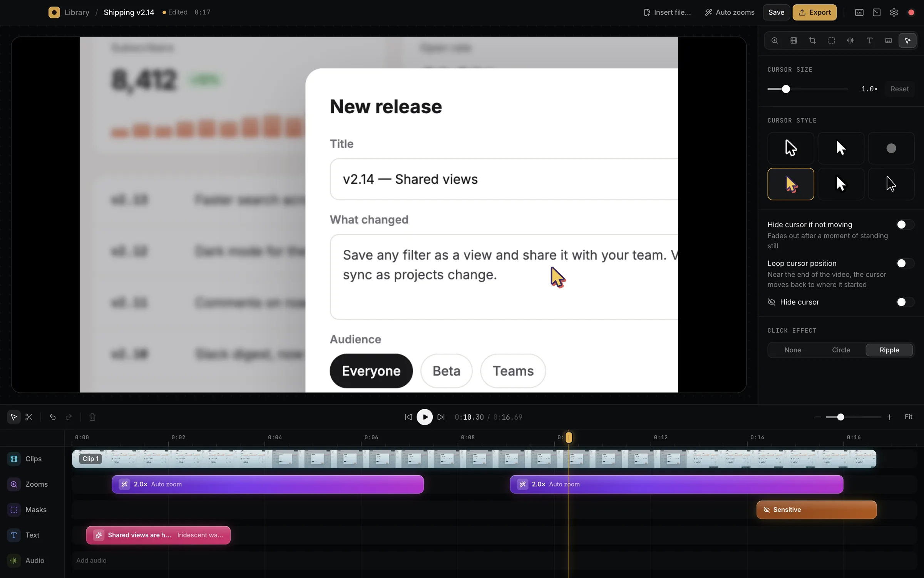924x578 pixels.
Task: Set click effect to Circle
Action: 841,350
